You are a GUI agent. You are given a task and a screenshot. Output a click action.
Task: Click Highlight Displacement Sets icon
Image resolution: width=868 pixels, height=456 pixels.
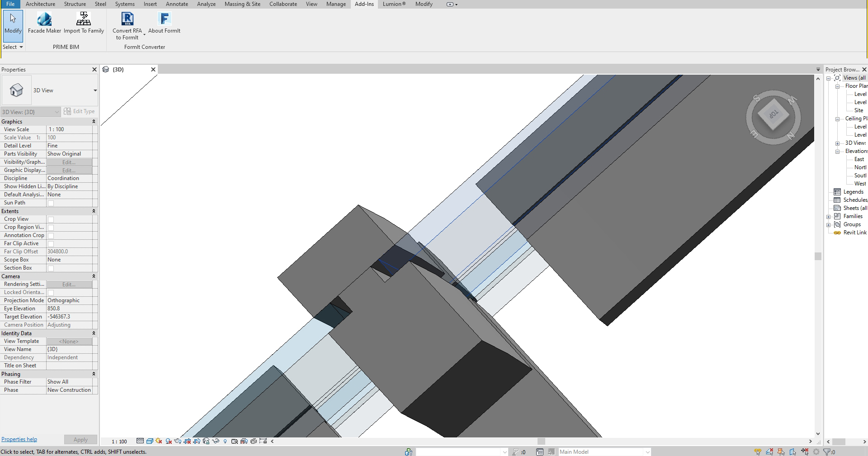pos(254,441)
